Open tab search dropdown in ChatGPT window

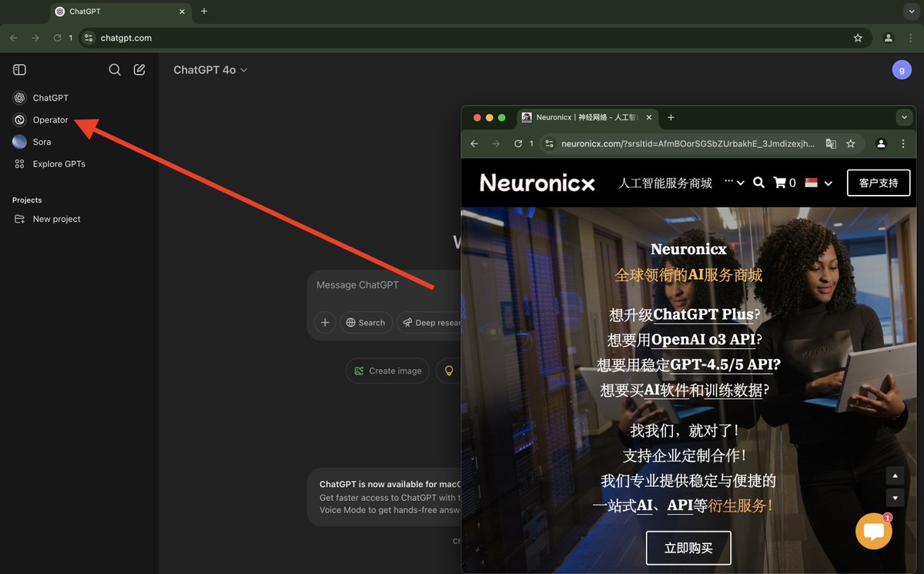(911, 12)
